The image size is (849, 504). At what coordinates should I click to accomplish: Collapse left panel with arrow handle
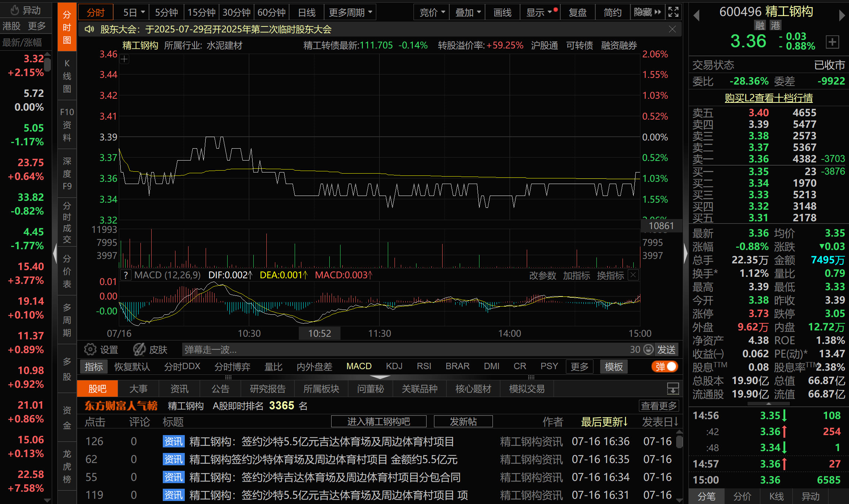[55, 254]
